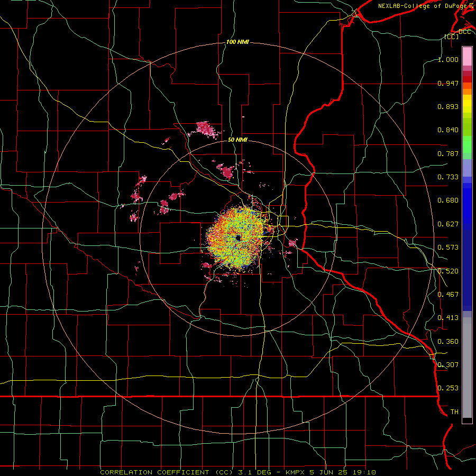Viewport: 476px width, 476px height.
Task: Click the [CC] legend title
Action: tap(451, 36)
